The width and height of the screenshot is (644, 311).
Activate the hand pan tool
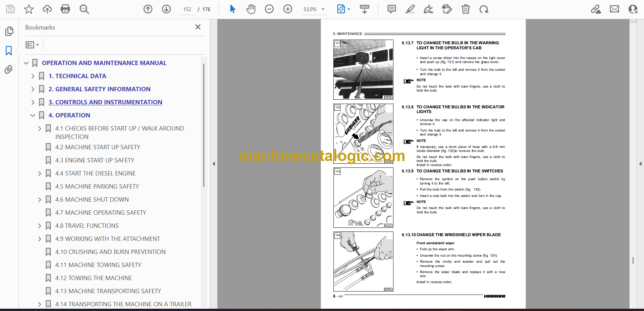pyautogui.click(x=251, y=9)
